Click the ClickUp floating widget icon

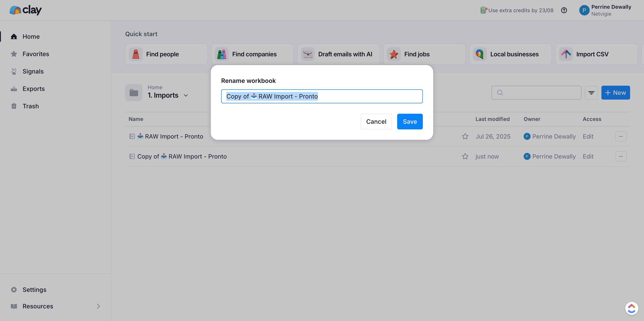631,308
